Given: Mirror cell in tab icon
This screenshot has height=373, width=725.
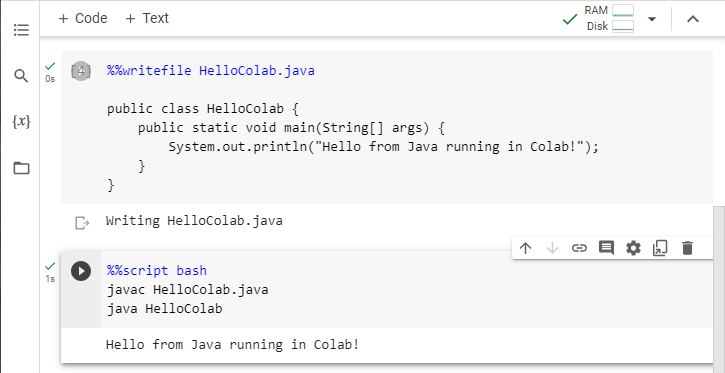Looking at the screenshot, I should coord(660,248).
